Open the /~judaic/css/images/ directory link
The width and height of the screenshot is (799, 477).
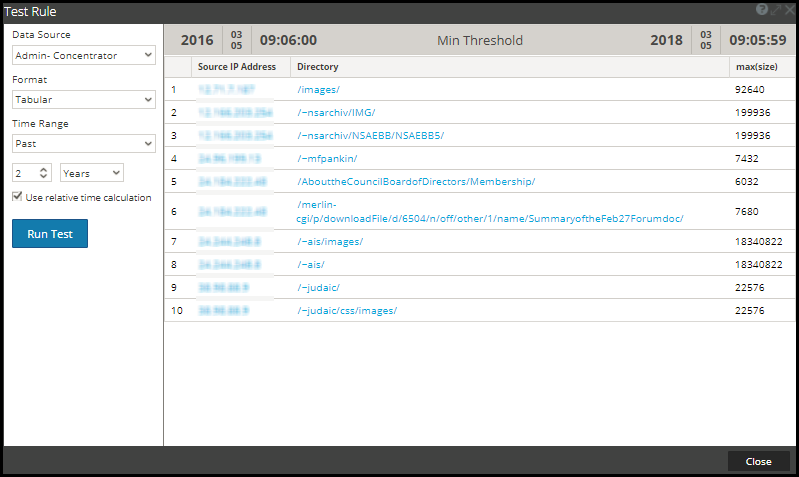pos(347,310)
